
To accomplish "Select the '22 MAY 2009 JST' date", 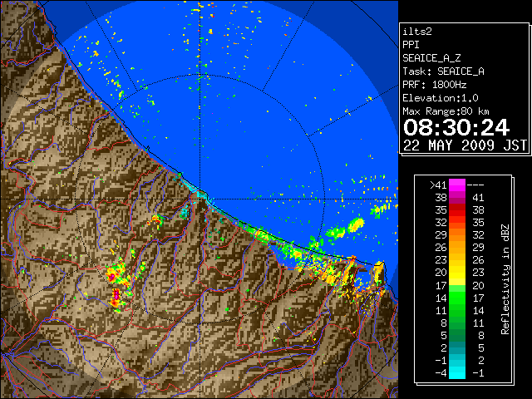I will 465,145.
